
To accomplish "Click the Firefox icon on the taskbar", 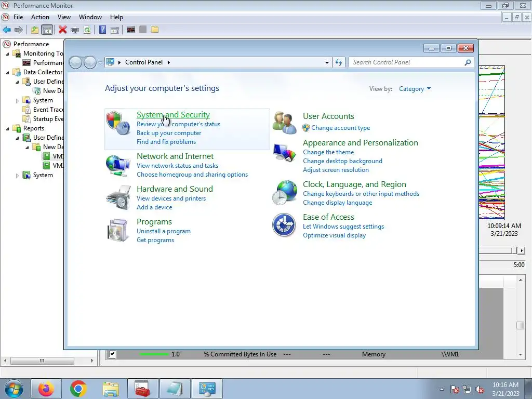I will coord(46,389).
